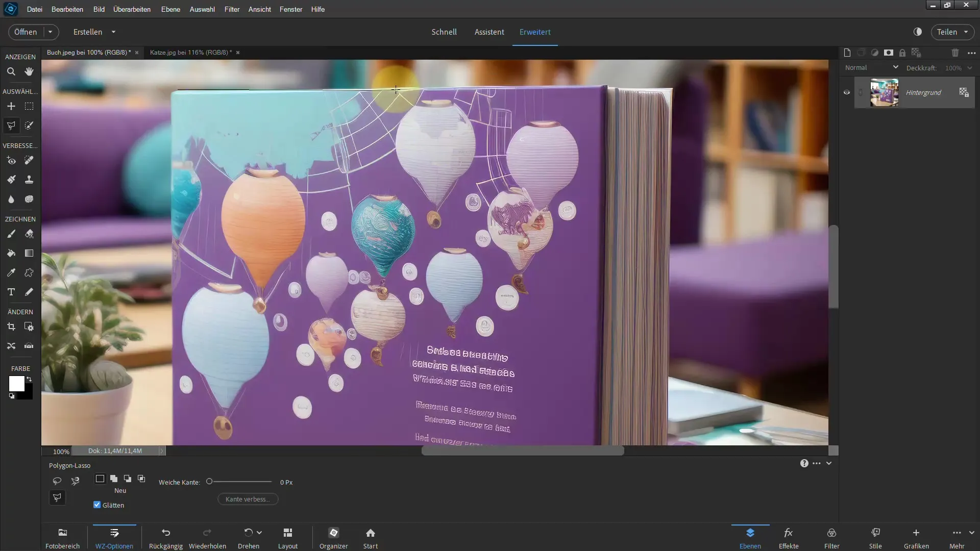This screenshot has width=980, height=551.
Task: Switch to the Magnetic Lasso option
Action: (76, 481)
